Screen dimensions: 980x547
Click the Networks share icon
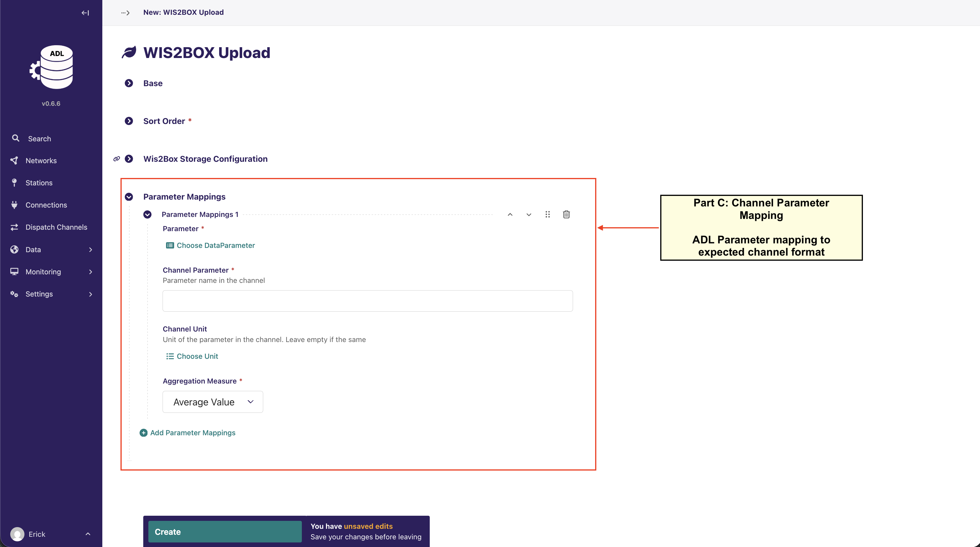click(x=14, y=160)
